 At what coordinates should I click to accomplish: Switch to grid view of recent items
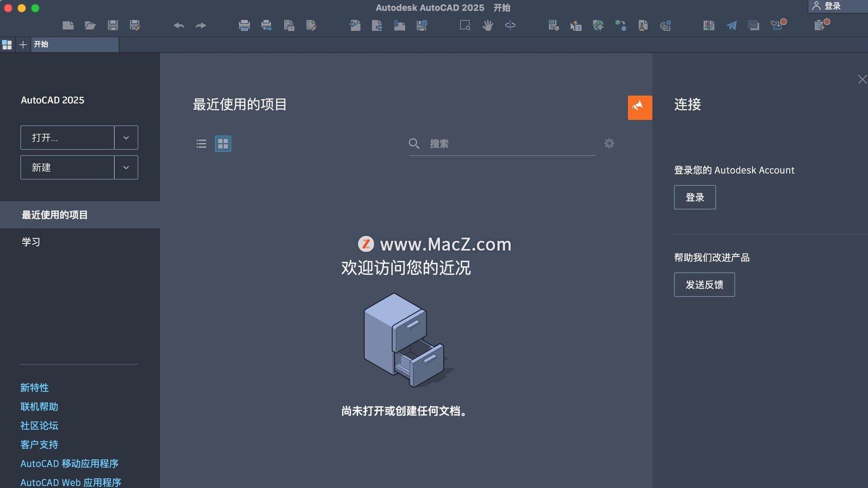(x=223, y=144)
